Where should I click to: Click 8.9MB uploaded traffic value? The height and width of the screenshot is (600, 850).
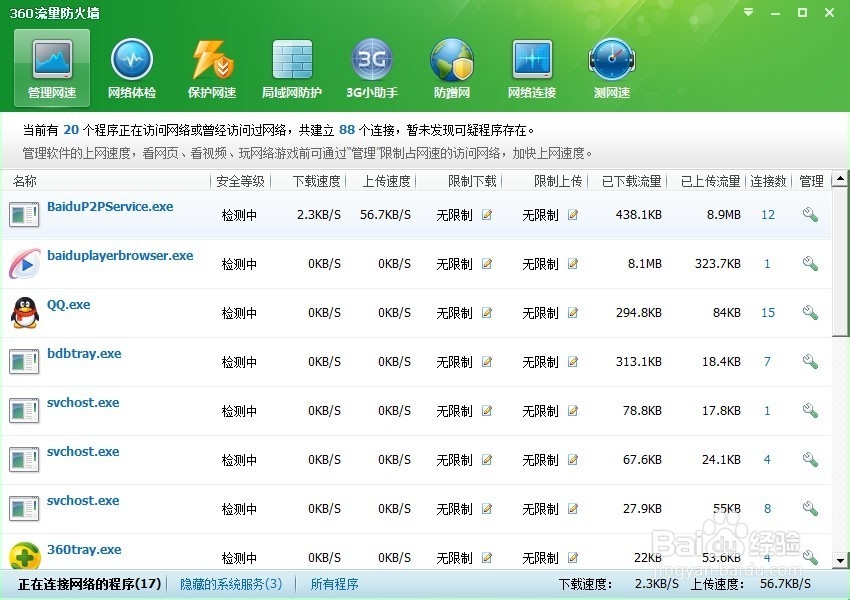click(723, 215)
